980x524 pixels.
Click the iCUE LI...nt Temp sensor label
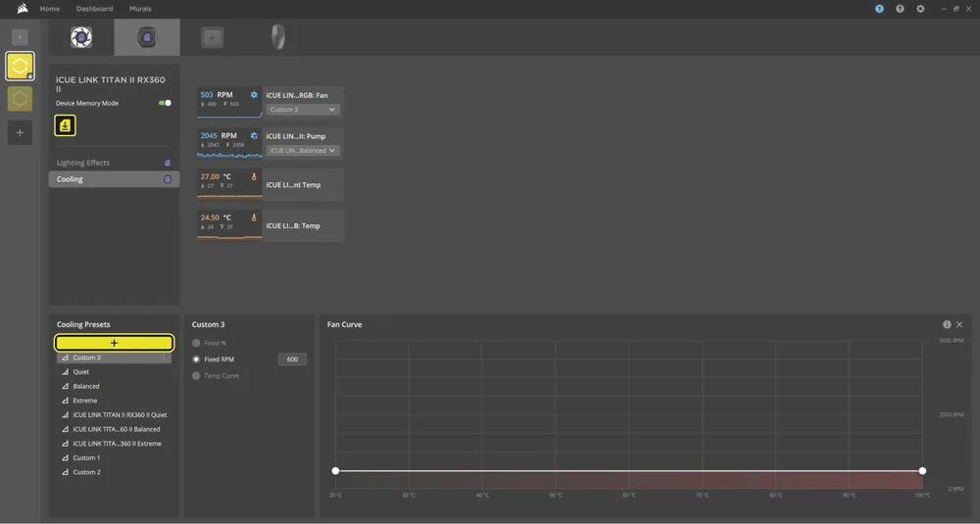click(293, 185)
